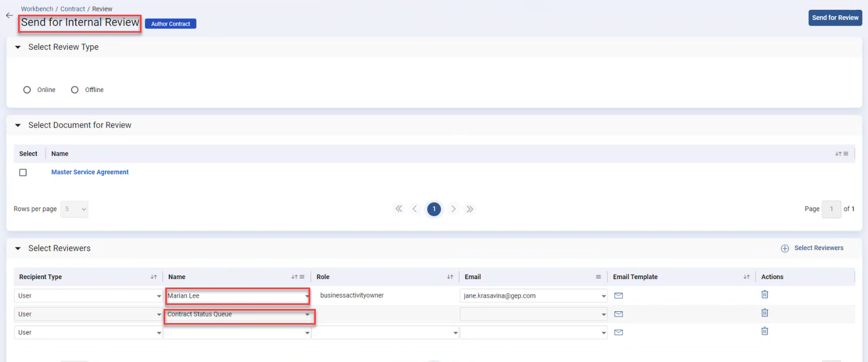Open the Master Service Agreement link
868x362 pixels.
(x=90, y=172)
